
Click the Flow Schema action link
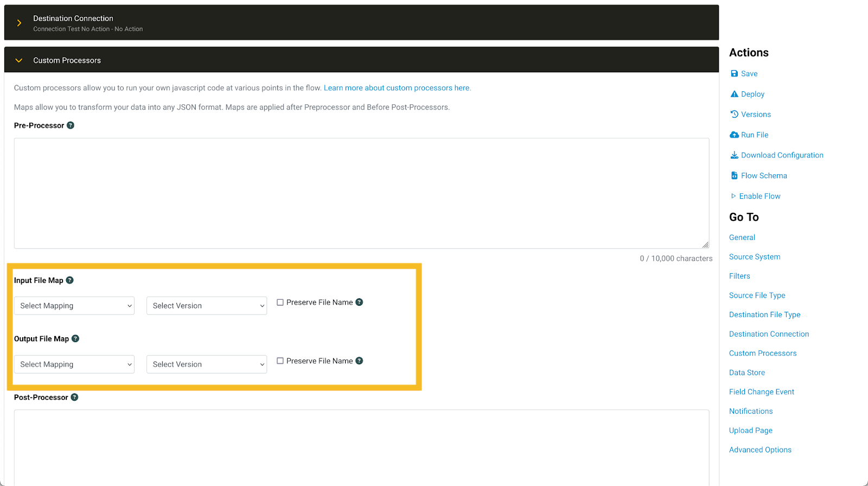pyautogui.click(x=764, y=175)
